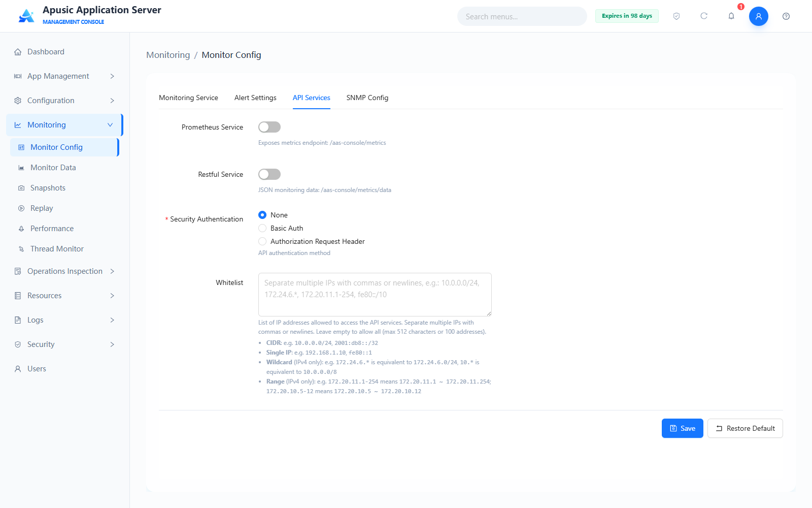Enable the Restful Service switch
The height and width of the screenshot is (508, 812).
269,174
